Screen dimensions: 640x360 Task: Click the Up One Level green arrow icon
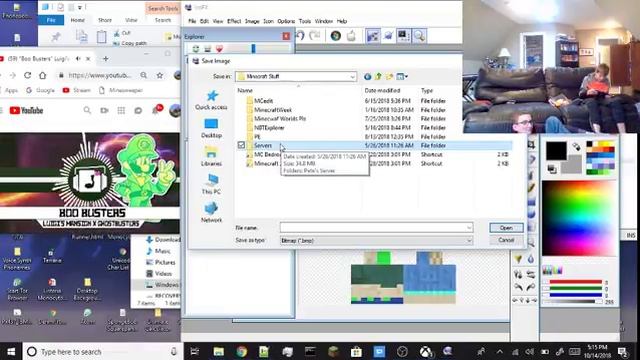click(378, 76)
